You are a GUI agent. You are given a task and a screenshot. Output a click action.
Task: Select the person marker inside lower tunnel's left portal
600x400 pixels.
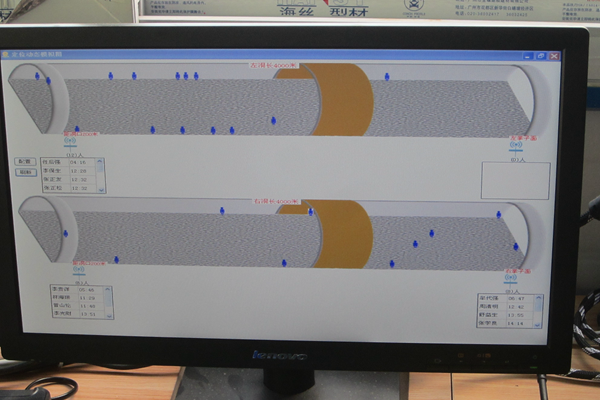coord(66,233)
